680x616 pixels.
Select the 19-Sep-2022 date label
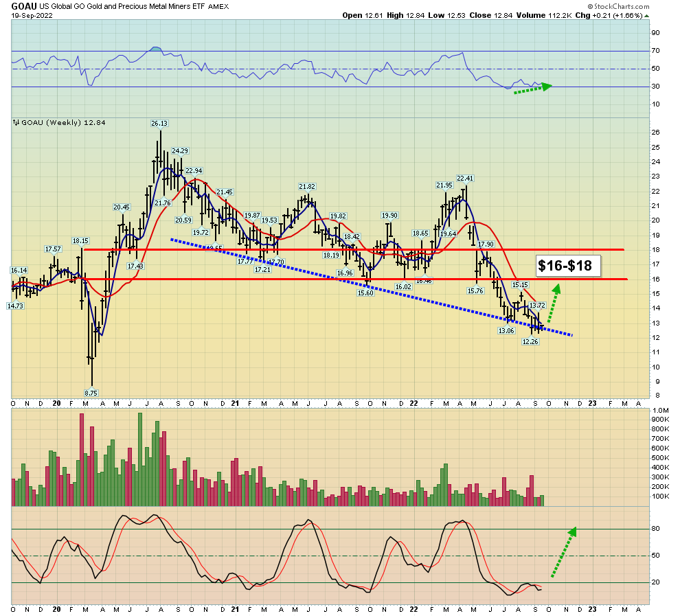click(32, 16)
